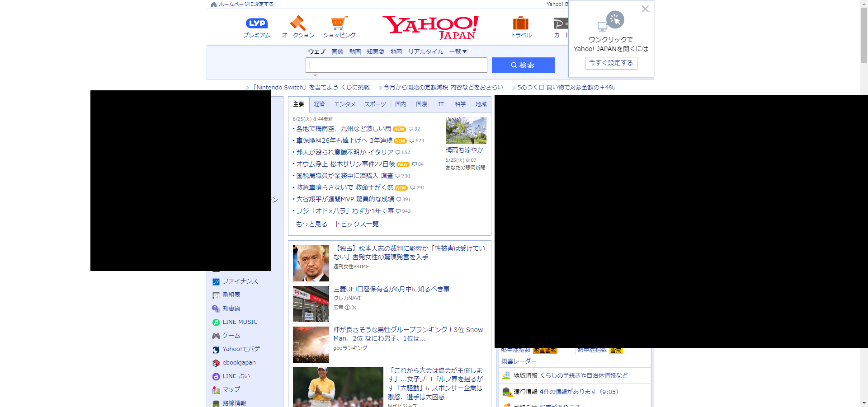Open the LINE 占い icon
The height and width of the screenshot is (407, 868).
pos(216,376)
